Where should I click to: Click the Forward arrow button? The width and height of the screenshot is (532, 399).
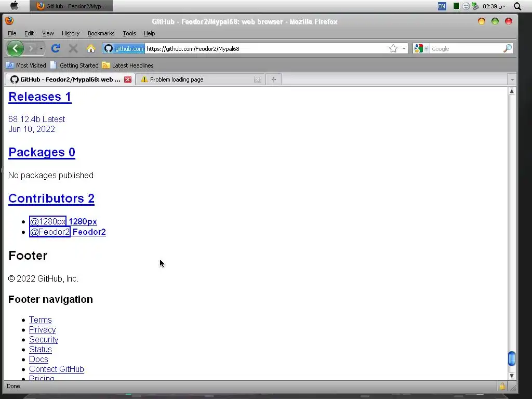point(31,48)
